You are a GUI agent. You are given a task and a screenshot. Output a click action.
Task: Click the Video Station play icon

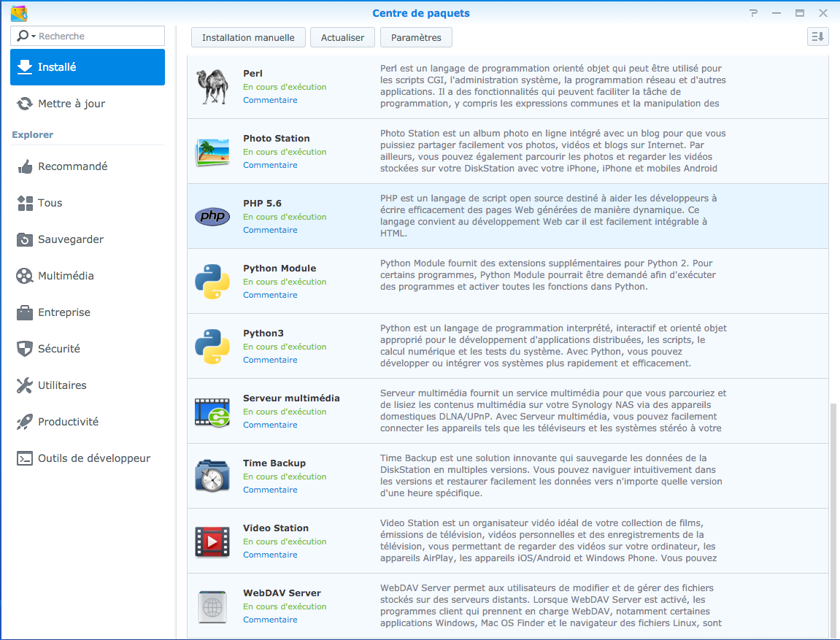point(212,541)
